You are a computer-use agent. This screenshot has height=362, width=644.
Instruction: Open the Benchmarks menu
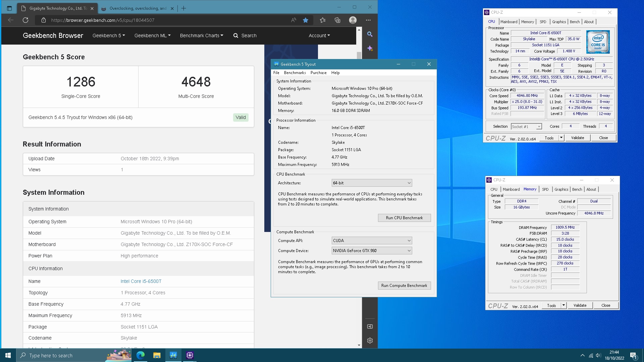point(295,73)
